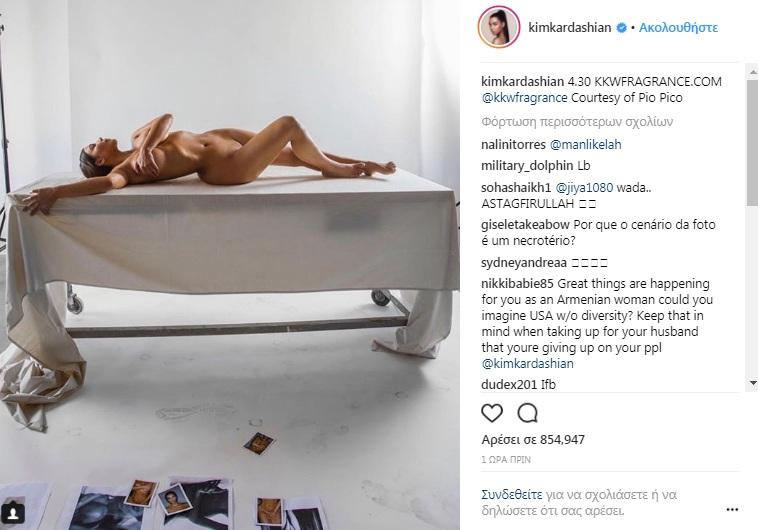Open the @kkwfragrance mention link
Viewport: 758px width, 530px height.
pyautogui.click(x=525, y=98)
